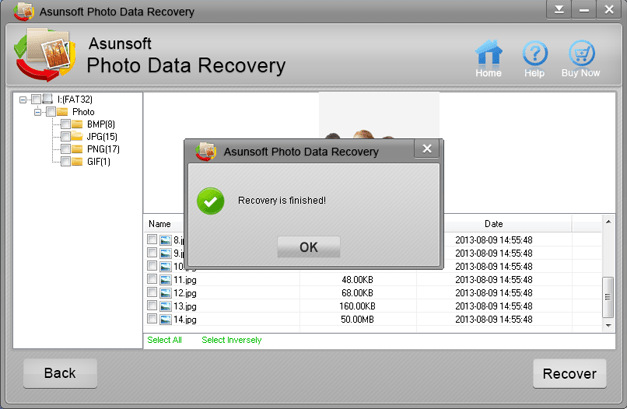
Task: Click the Select All link
Action: click(164, 340)
